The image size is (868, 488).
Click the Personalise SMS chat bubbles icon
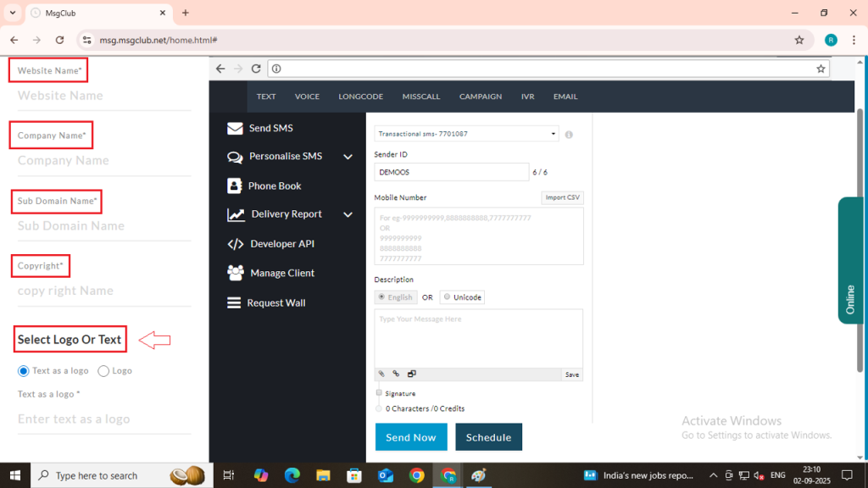235,157
